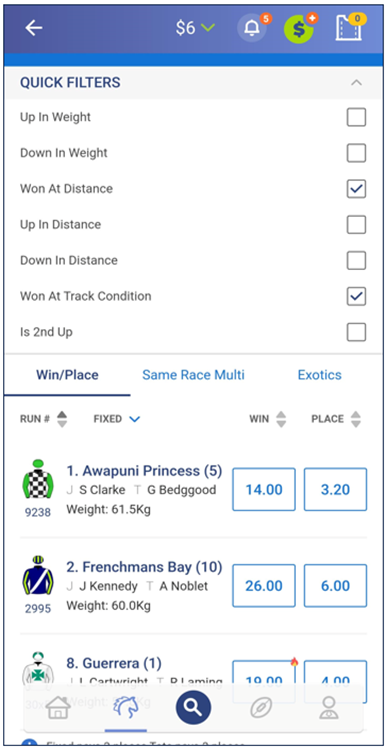Switch to the Exotics tab
386x747 pixels.
coord(320,375)
